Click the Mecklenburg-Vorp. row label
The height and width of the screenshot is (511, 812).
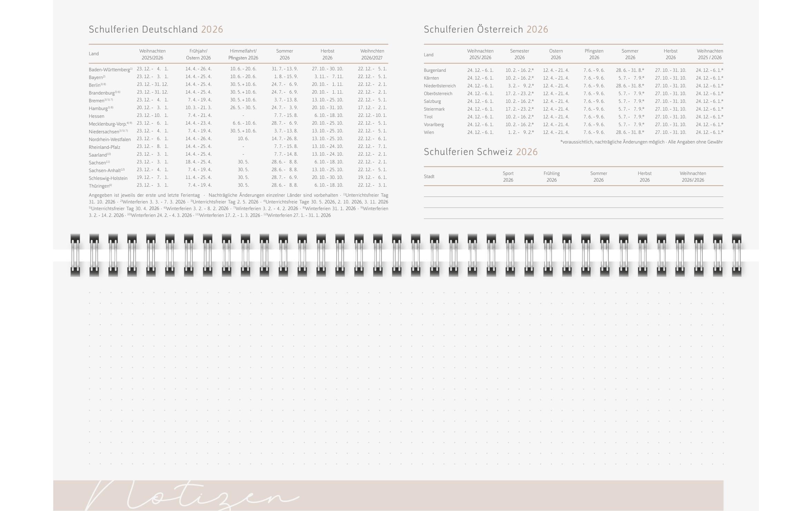click(x=110, y=124)
